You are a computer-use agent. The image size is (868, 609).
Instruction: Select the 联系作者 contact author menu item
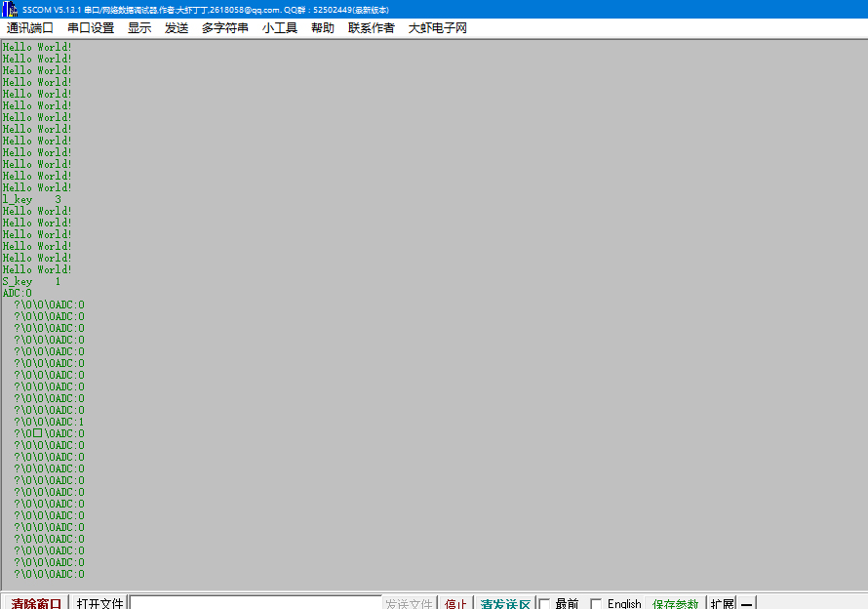371,28
